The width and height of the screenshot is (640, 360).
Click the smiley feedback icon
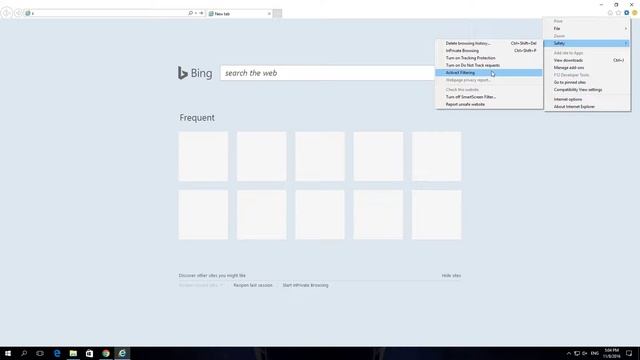635,13
